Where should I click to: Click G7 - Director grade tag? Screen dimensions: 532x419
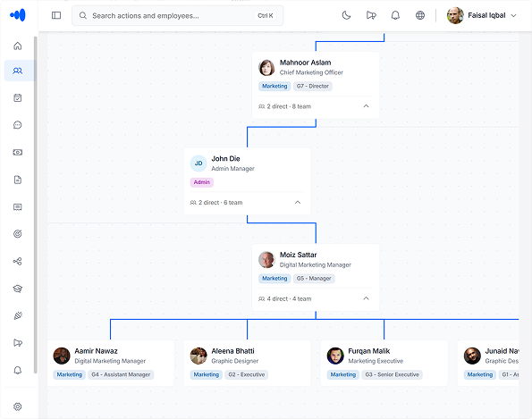pyautogui.click(x=313, y=86)
